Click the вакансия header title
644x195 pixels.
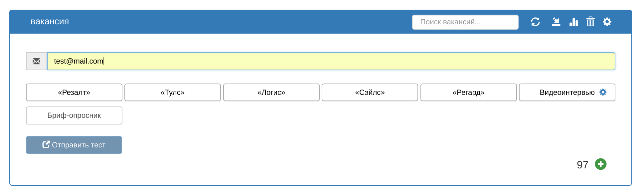(50, 22)
